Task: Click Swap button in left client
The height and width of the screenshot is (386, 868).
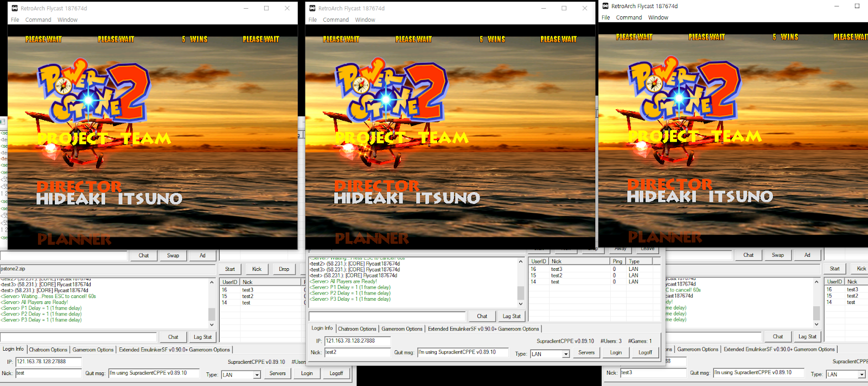Action: (x=173, y=255)
